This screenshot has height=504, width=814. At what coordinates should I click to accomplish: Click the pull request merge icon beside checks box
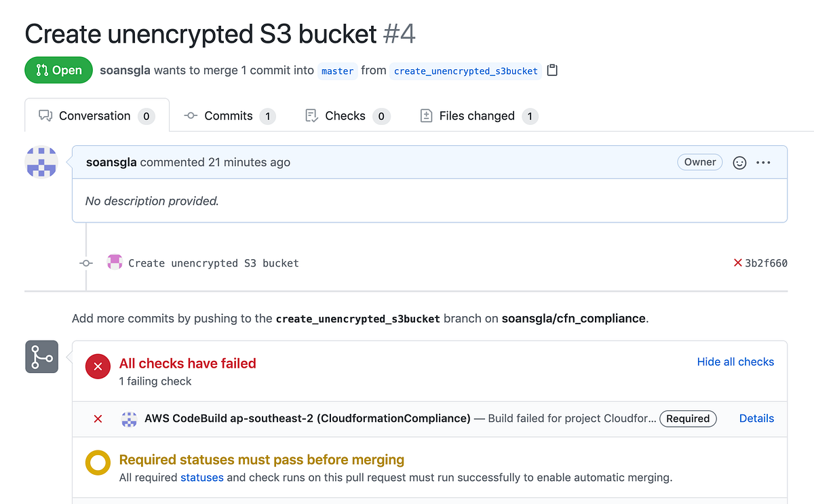point(41,356)
